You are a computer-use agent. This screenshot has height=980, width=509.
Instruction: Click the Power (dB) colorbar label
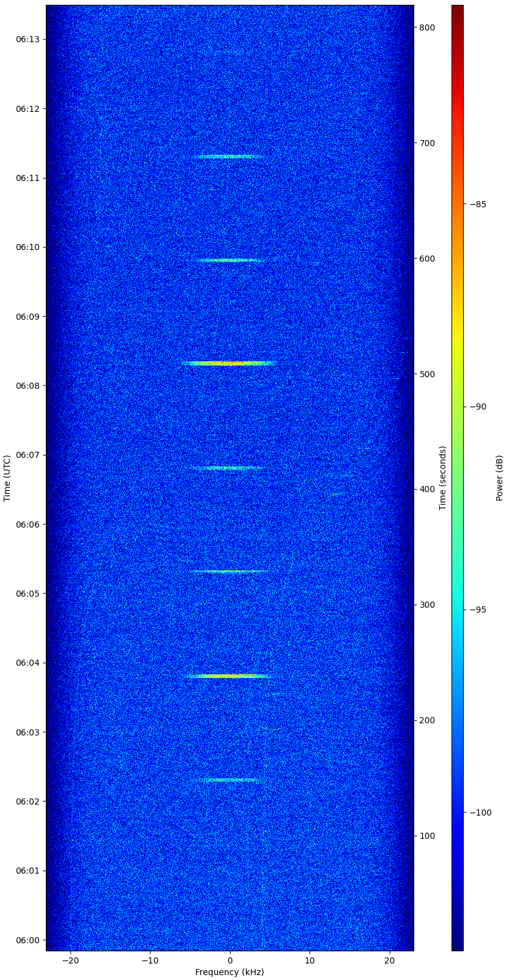pos(499,478)
